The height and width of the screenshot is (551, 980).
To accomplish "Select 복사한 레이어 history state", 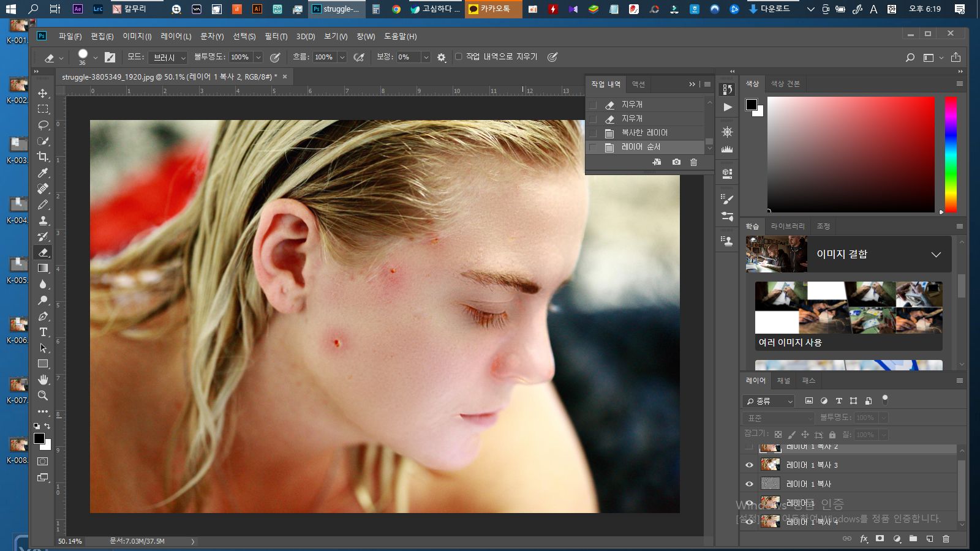I will click(644, 133).
